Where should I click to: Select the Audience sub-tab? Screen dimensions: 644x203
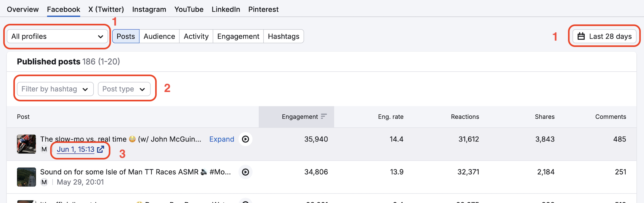coord(159,36)
